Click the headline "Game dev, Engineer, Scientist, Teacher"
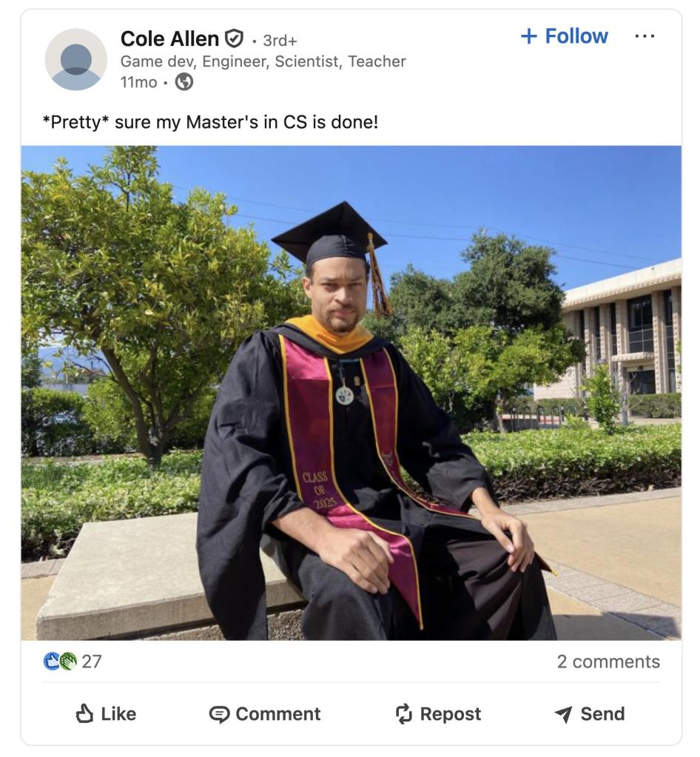 click(263, 61)
